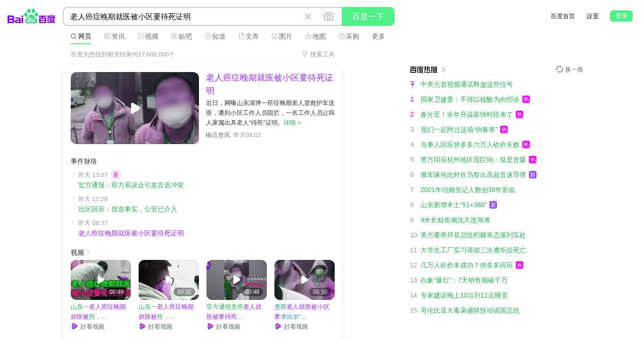Open 搜索工具 filter options

pyautogui.click(x=318, y=54)
